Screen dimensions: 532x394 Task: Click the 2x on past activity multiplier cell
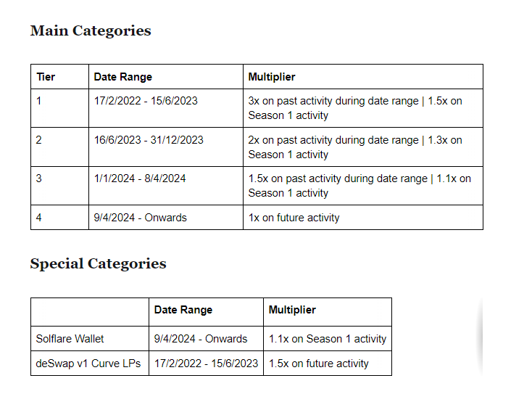tap(363, 147)
